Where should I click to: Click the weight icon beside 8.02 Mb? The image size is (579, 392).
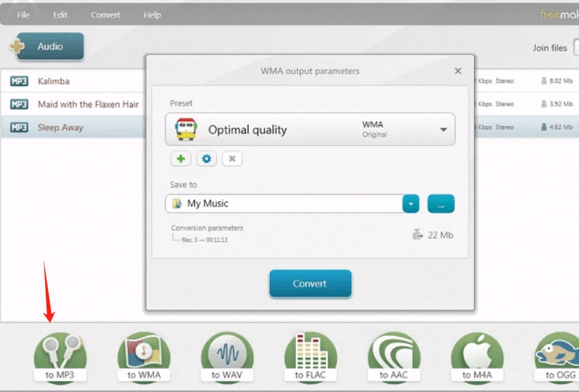543,81
